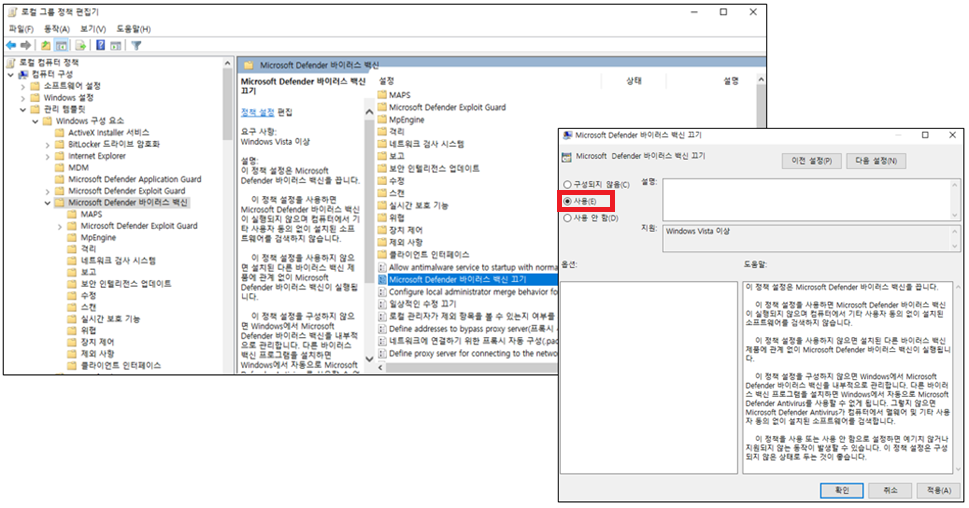Click the policy icon beside 'Configure local administrator merge behavior'
Image resolution: width=969 pixels, height=508 pixels.
(383, 292)
